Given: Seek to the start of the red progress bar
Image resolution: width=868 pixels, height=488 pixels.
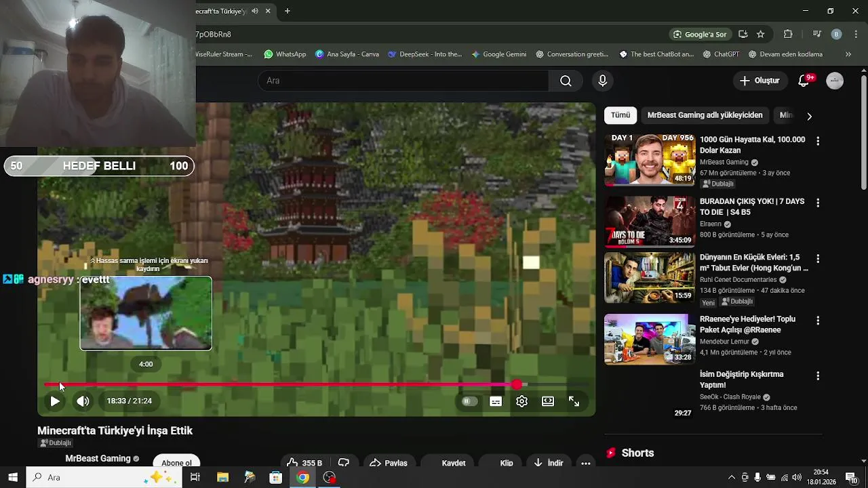Looking at the screenshot, I should click(x=46, y=385).
